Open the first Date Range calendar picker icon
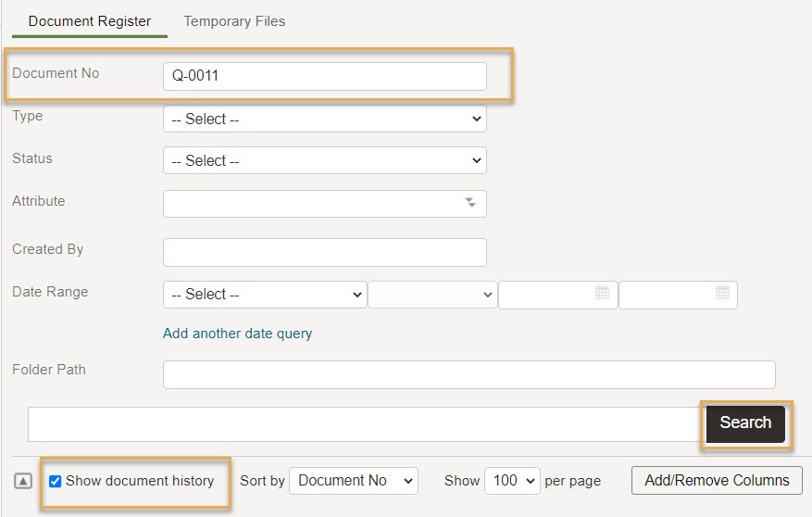Viewport: 812px width, 517px height. click(602, 293)
